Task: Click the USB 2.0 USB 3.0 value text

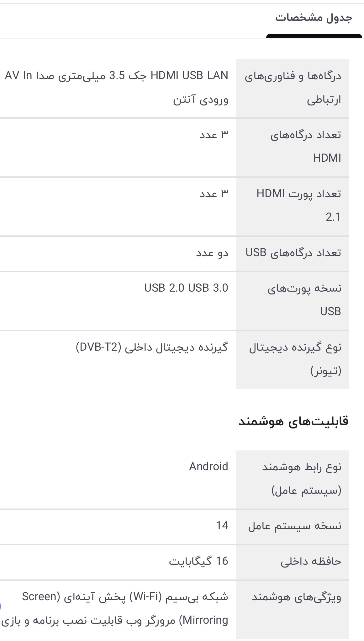Action: (x=186, y=288)
